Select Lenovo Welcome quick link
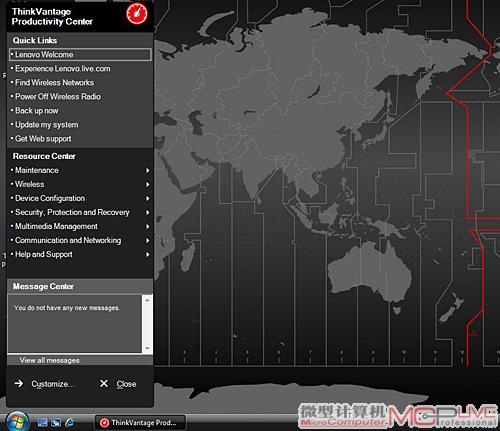 click(x=80, y=55)
